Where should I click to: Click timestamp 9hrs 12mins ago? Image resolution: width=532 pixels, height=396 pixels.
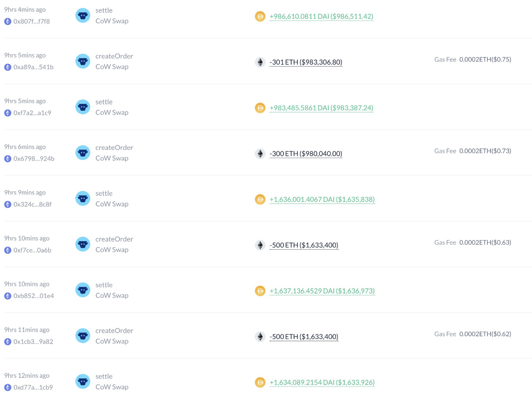(x=26, y=375)
